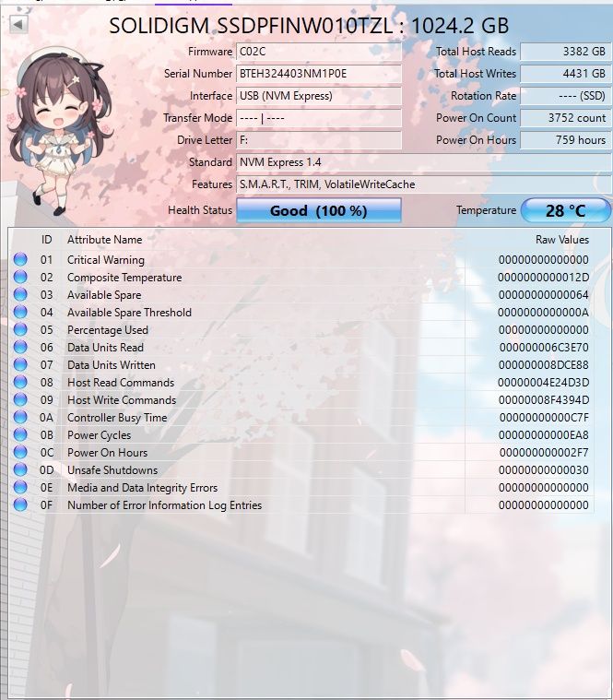Select the Host Read Commands attribute name
Image resolution: width=613 pixels, height=700 pixels.
coord(121,383)
